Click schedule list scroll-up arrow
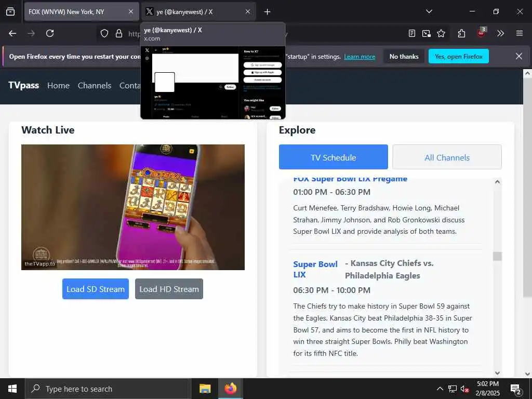Image resolution: width=532 pixels, height=399 pixels. click(x=497, y=182)
